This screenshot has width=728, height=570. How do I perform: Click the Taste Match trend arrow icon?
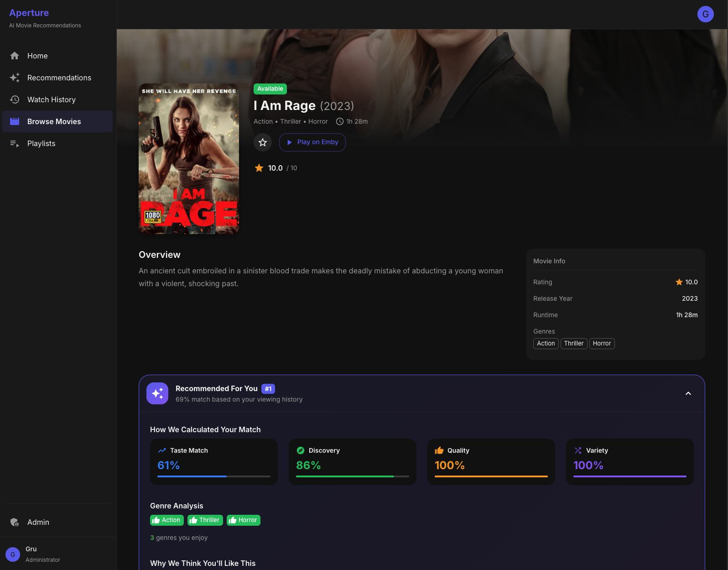pyautogui.click(x=162, y=450)
